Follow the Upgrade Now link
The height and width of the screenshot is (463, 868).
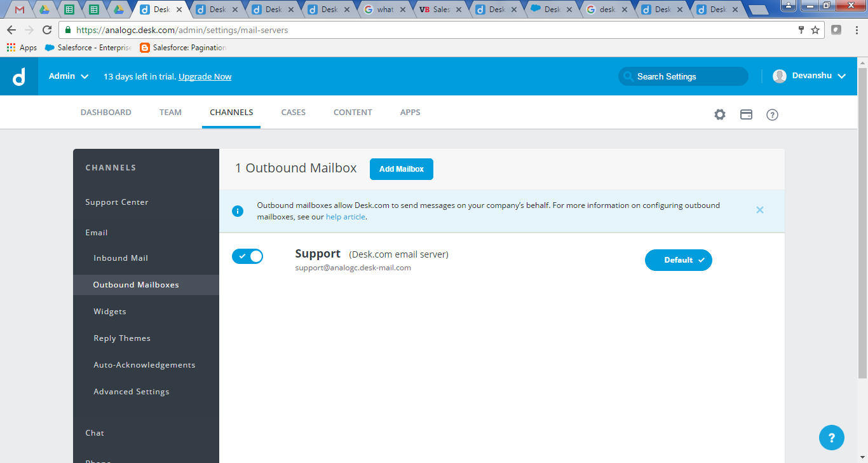205,77
